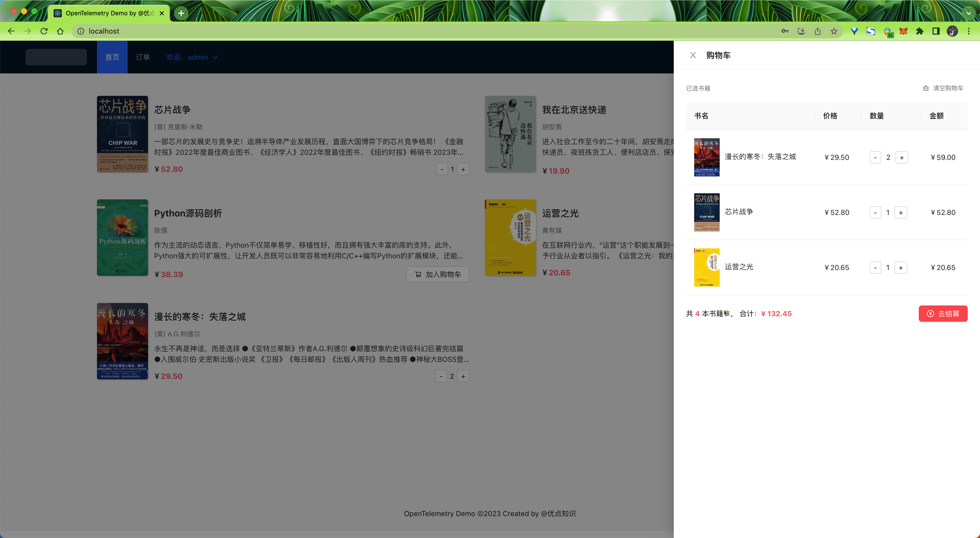
Task: Open the 订单 orders menu item
Action: point(143,57)
